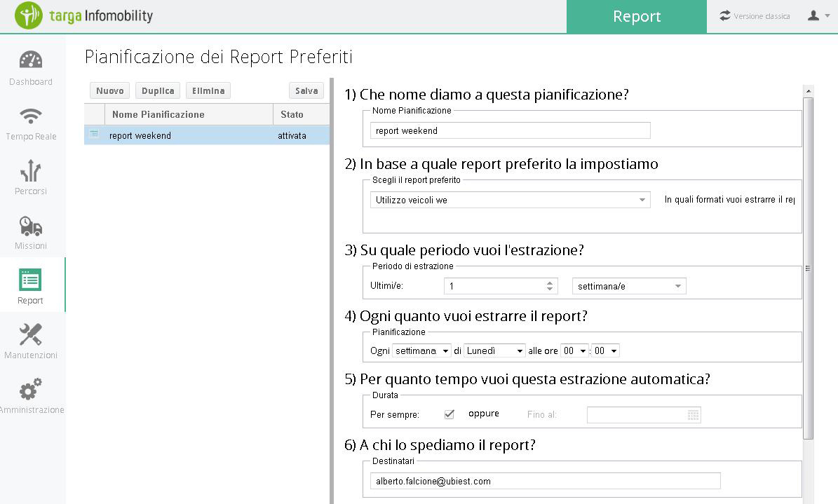Open the Dashboard gauge icon

pyautogui.click(x=30, y=60)
